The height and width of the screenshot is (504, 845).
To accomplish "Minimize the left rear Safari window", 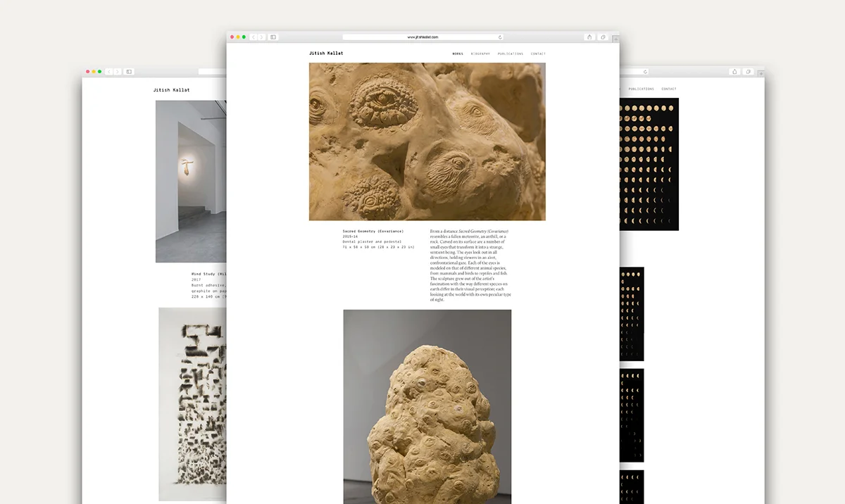I will point(94,72).
